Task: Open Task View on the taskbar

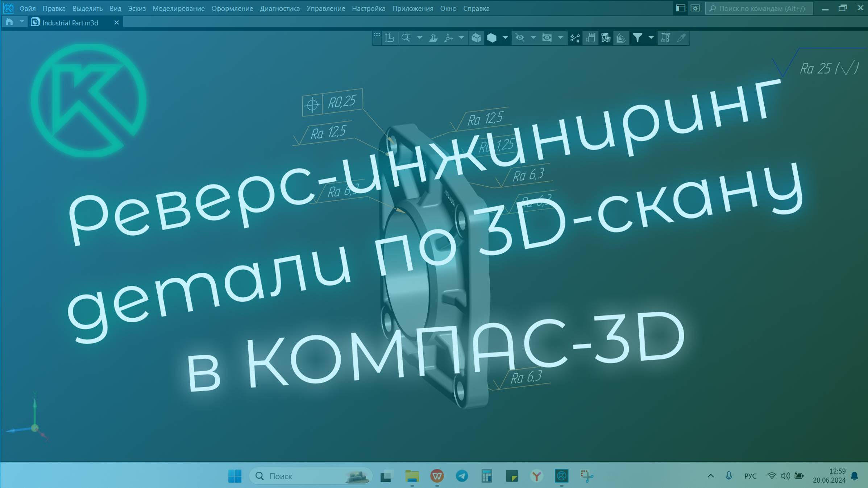Action: (387, 476)
